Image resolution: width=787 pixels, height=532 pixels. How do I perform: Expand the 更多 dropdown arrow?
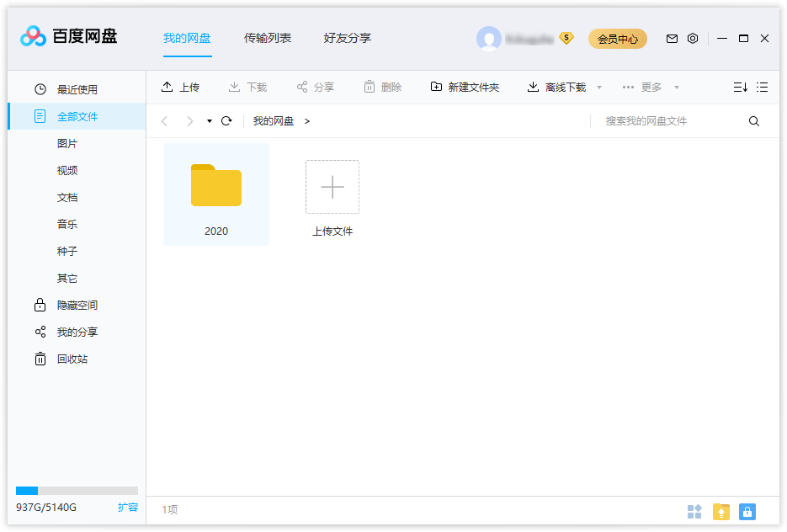[676, 87]
